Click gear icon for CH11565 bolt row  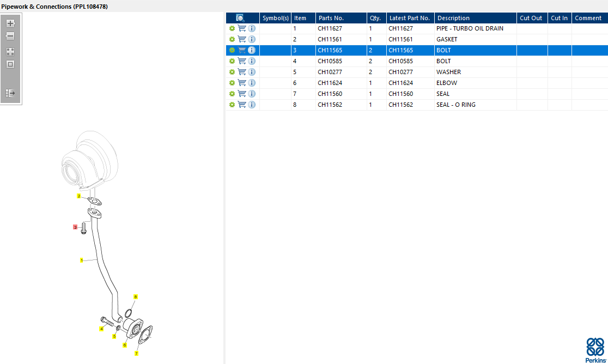point(232,50)
